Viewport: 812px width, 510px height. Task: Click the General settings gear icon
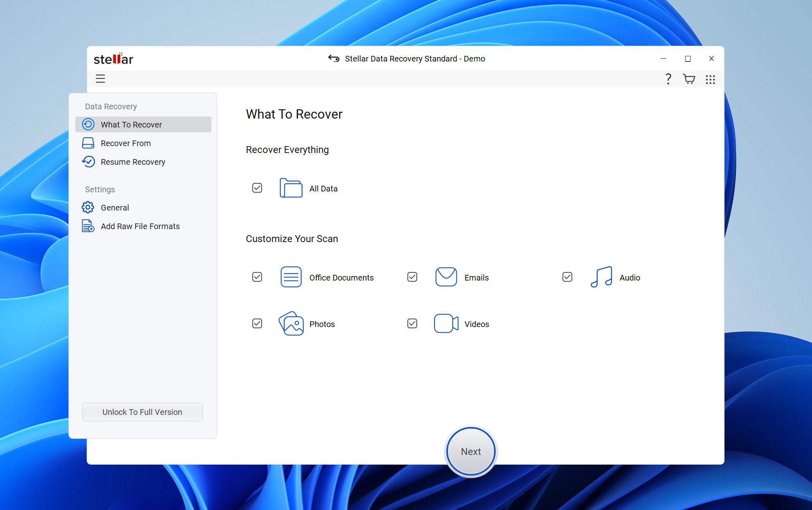(88, 207)
